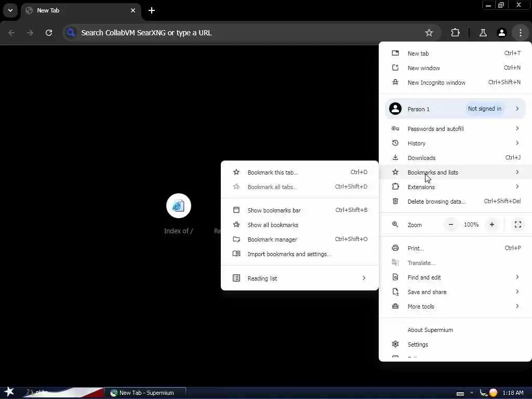This screenshot has height=399, width=532.
Task: Select the New Tab browser tab
Action: coord(81,10)
